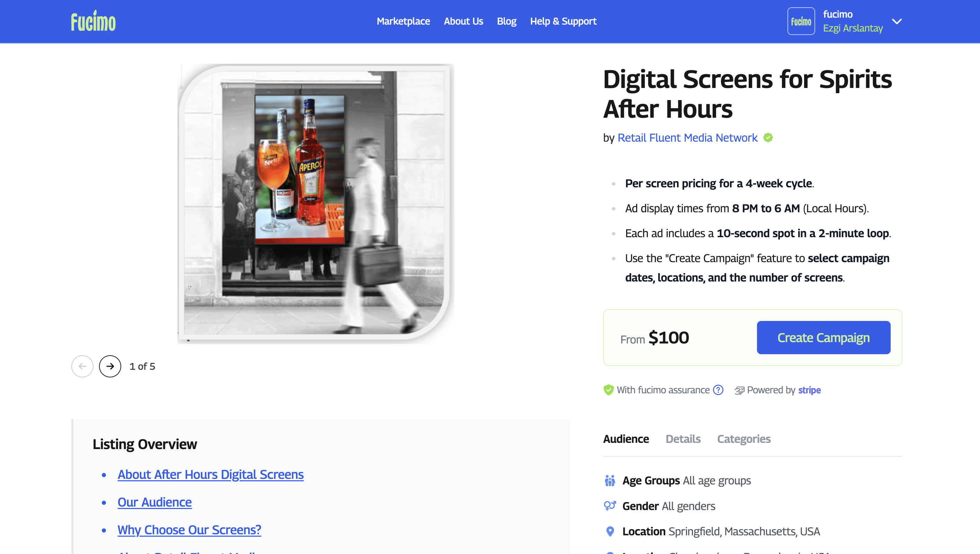Viewport: 980px width, 554px height.
Task: Select the 'All genders' value
Action: click(688, 506)
